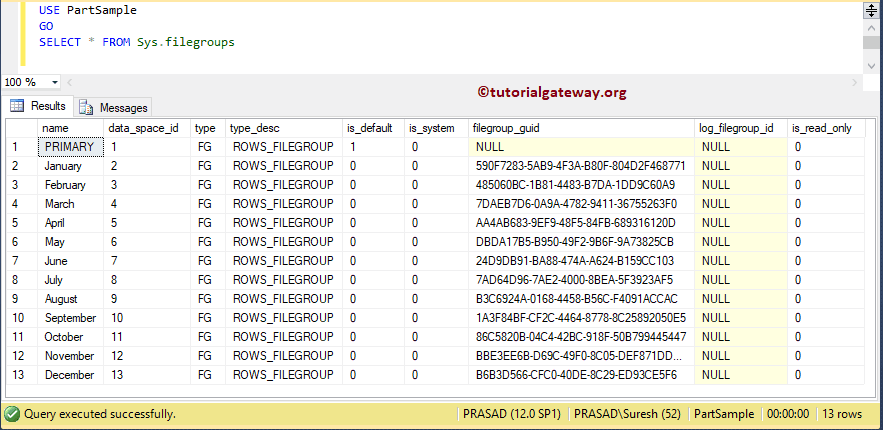This screenshot has height=430, width=883.
Task: Click the editor horizontal scrollbar right arrow
Action: (855, 82)
